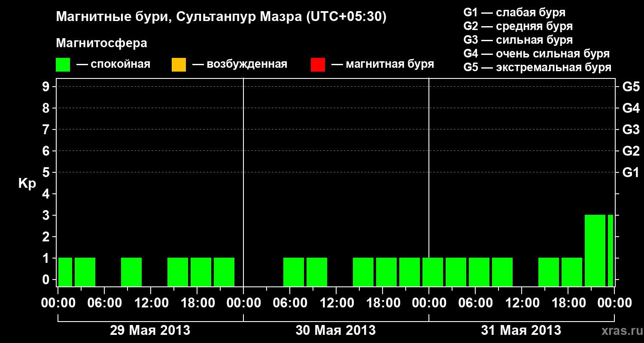Click the 'G3 — сильная буря' legend line
This screenshot has height=343, width=644.
pyautogui.click(x=518, y=40)
